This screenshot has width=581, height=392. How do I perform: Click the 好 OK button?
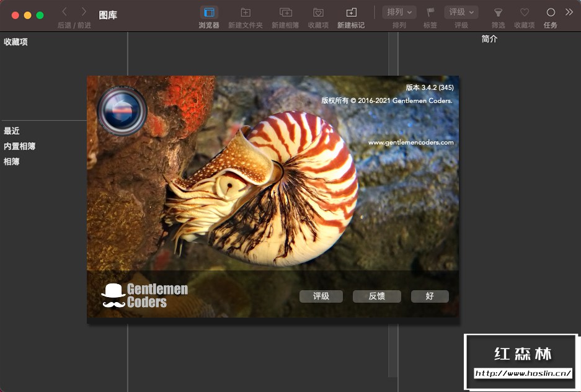430,296
